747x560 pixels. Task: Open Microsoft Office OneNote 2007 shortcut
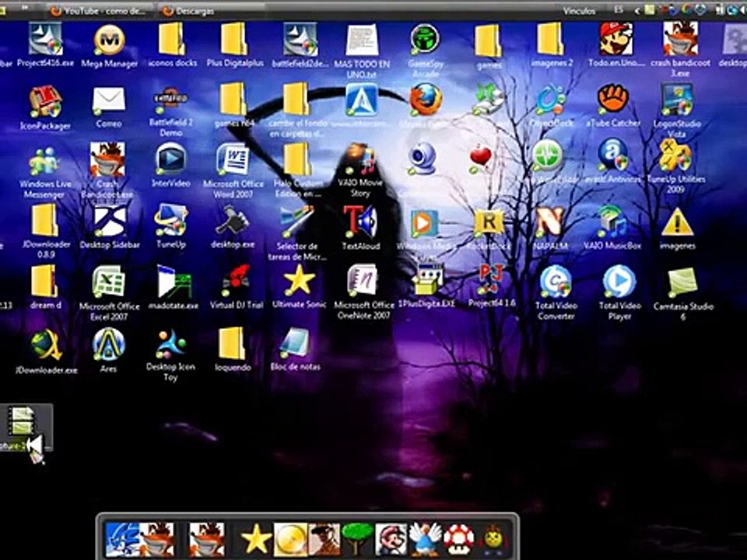(363, 281)
